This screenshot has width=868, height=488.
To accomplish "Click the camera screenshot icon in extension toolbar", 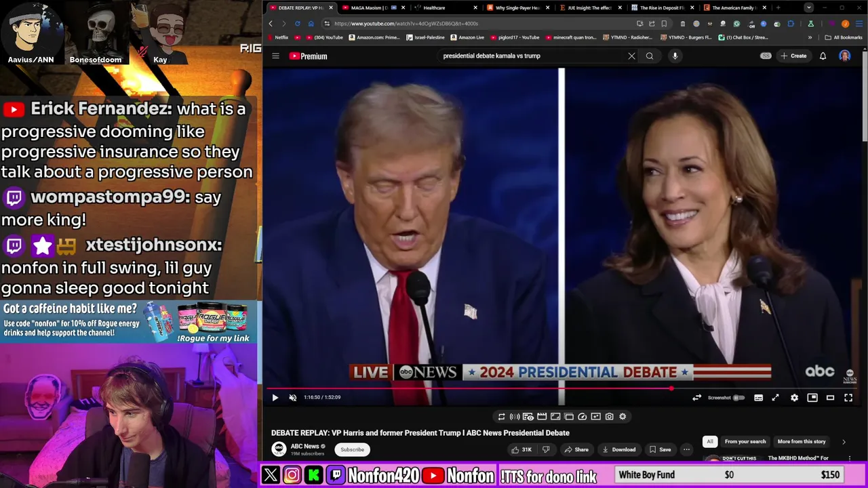I will point(609,417).
